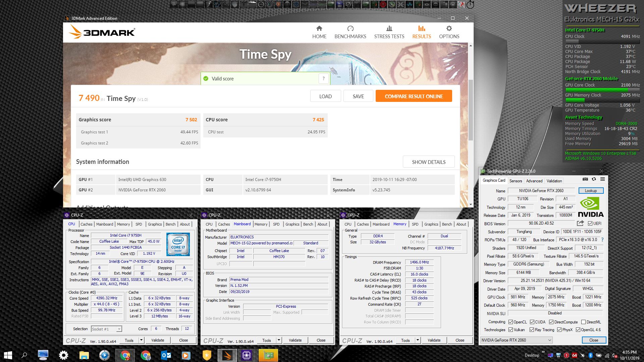Switch to CPU-Z taskbar icon
This screenshot has width=644, height=362.
246,355
